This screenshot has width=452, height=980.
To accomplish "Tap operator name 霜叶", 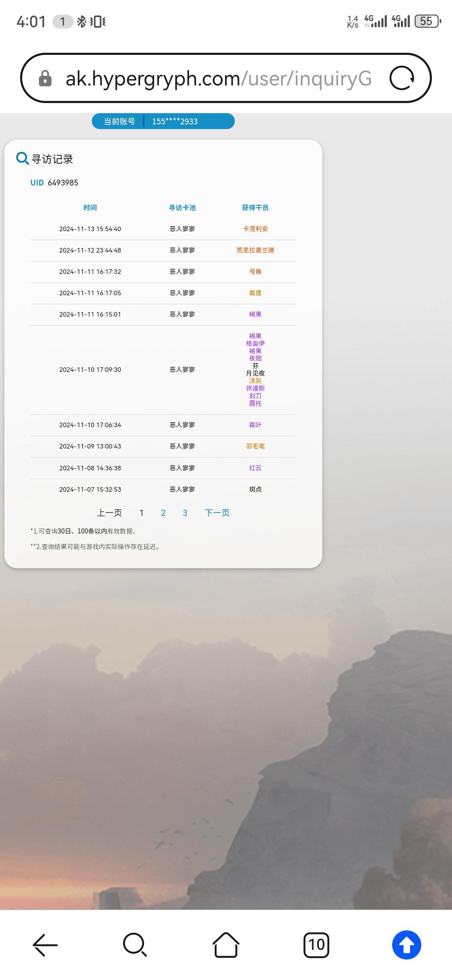I will (255, 425).
